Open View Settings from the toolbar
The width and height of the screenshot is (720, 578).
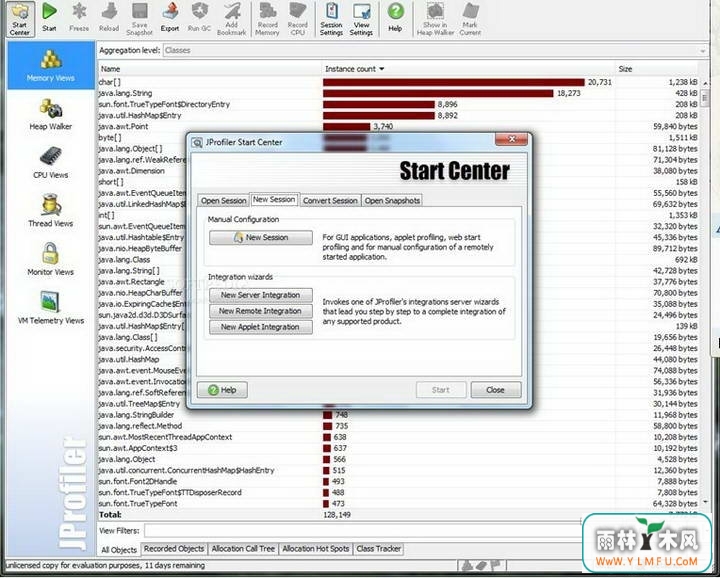pos(361,19)
